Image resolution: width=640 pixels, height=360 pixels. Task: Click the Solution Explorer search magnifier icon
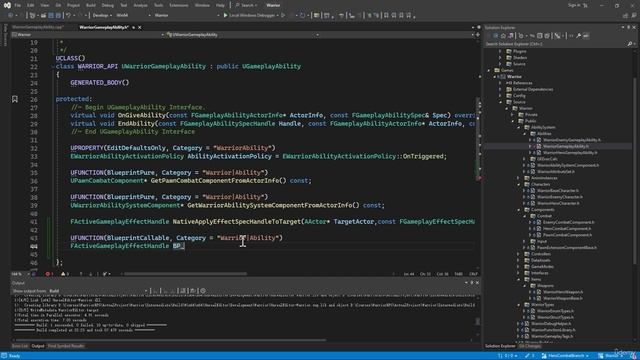(x=629, y=44)
